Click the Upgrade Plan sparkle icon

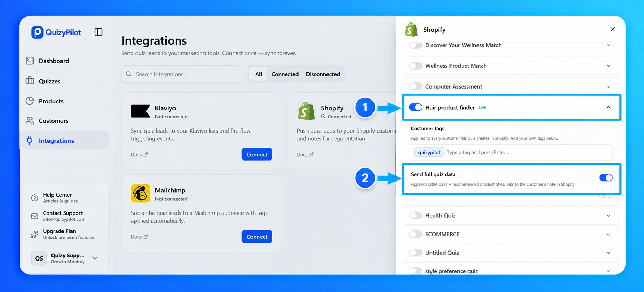coord(35,234)
